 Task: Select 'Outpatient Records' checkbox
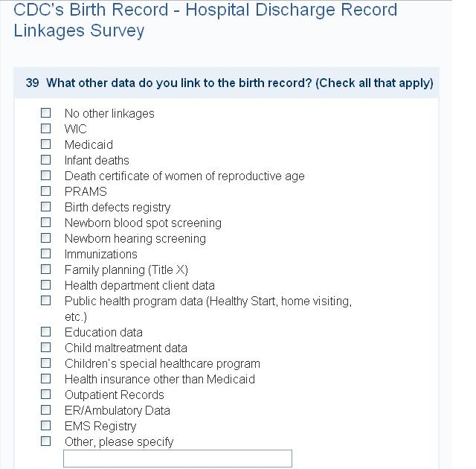tap(46, 395)
